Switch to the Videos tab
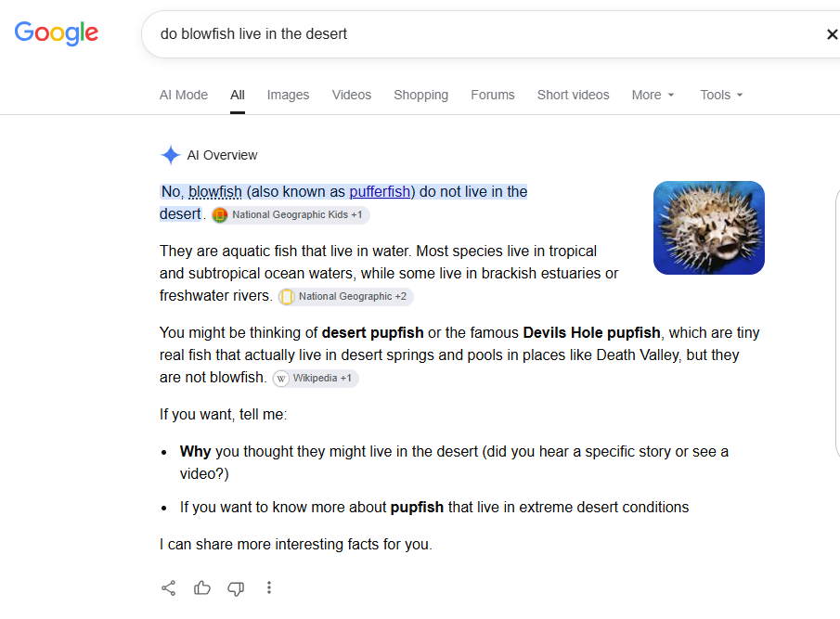 coord(352,95)
